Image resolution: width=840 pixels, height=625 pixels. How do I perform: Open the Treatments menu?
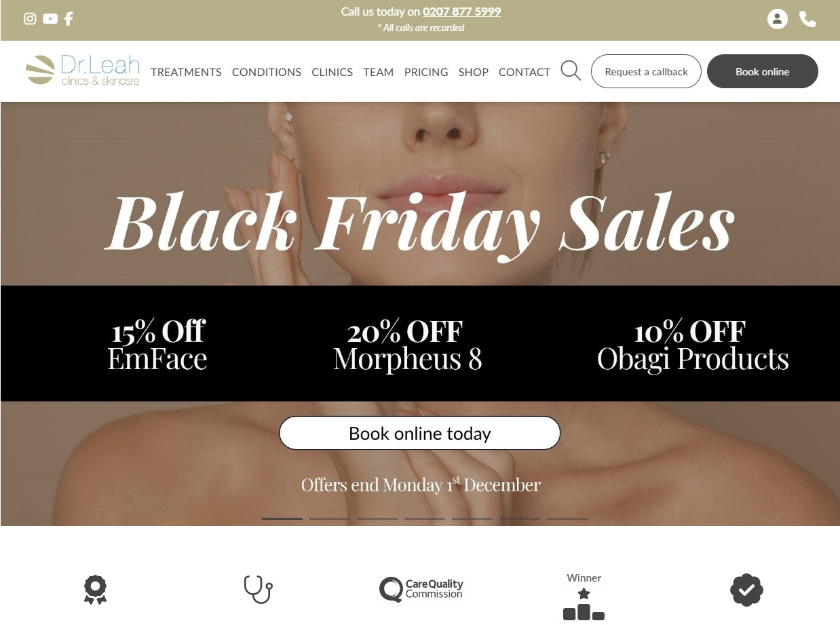tap(186, 72)
